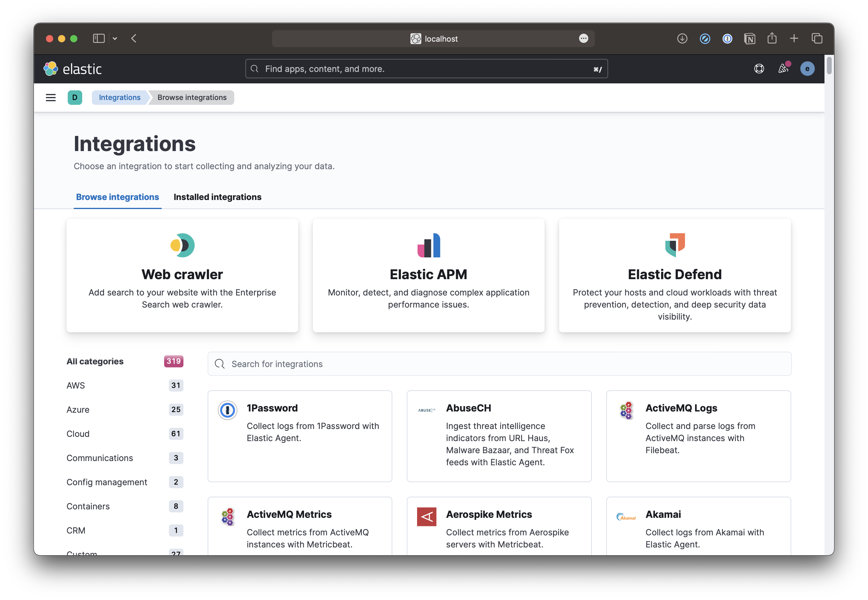
Task: Click the Aerospike Metrics red icon
Action: [426, 517]
